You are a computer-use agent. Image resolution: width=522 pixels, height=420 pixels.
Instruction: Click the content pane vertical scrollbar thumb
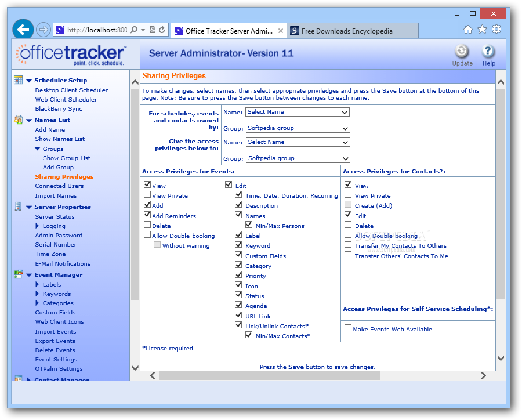pyautogui.click(x=501, y=194)
